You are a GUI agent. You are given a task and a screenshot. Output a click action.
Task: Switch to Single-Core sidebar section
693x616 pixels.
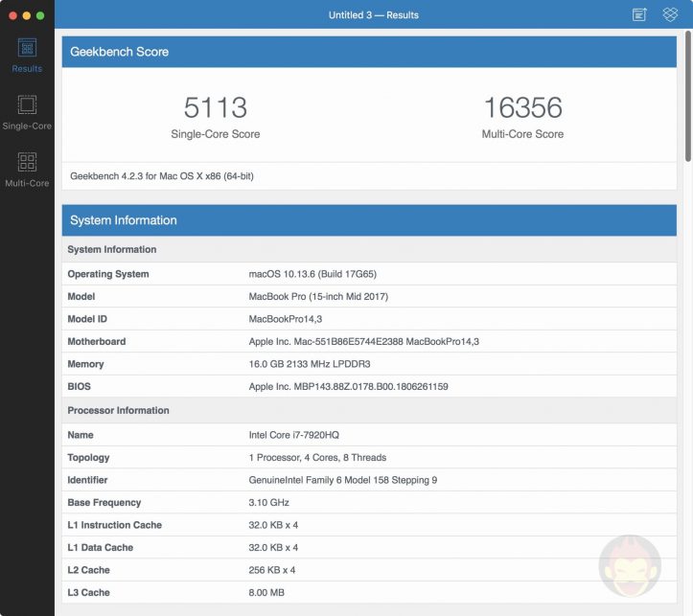(27, 113)
